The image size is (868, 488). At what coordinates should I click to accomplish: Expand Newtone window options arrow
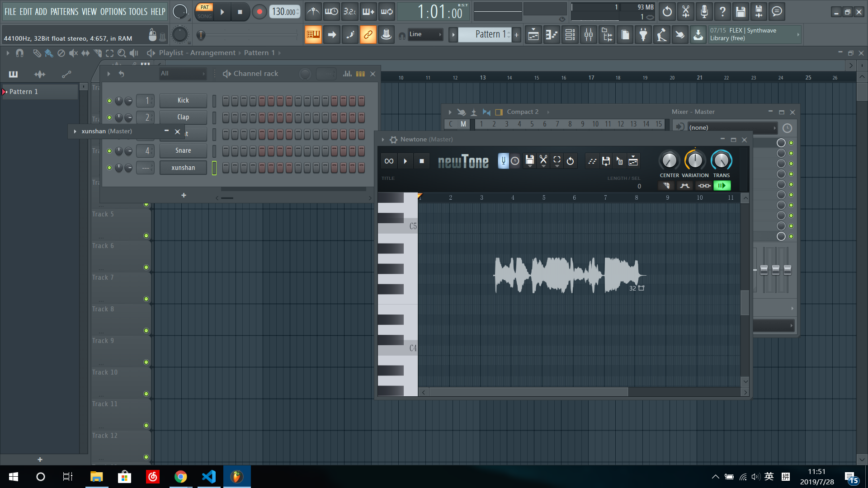tap(383, 140)
